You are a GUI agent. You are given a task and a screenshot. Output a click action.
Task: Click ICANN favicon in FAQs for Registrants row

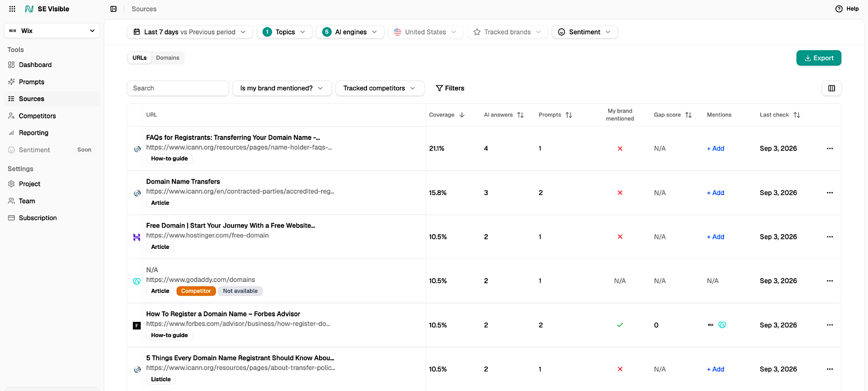(x=137, y=149)
